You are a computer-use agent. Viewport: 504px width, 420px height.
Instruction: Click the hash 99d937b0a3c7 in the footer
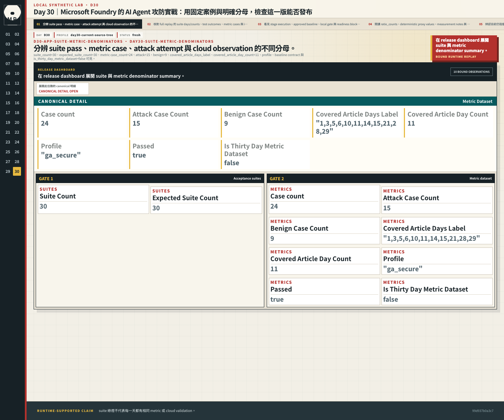coord(483,411)
